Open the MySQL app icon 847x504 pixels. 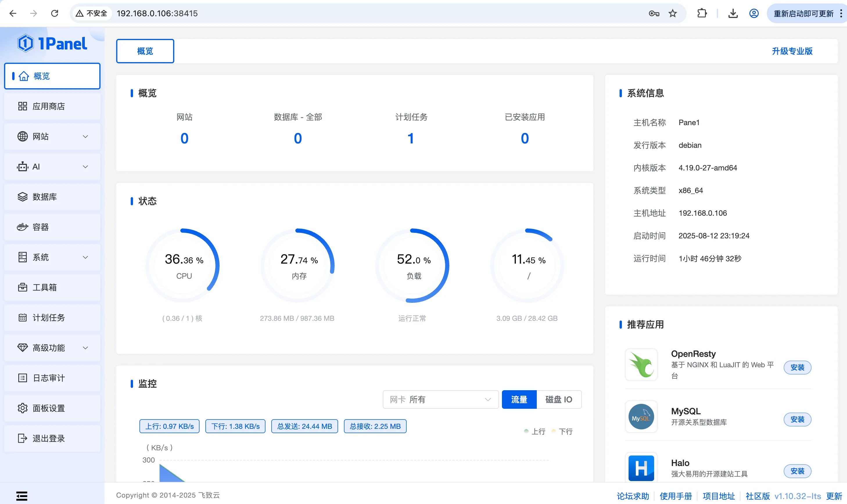(x=641, y=417)
